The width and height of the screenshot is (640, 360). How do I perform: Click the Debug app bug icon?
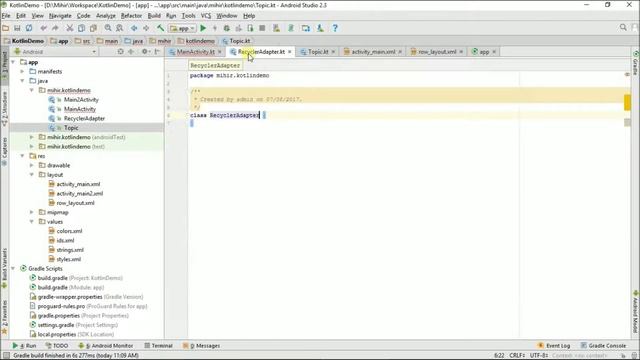tap(227, 28)
